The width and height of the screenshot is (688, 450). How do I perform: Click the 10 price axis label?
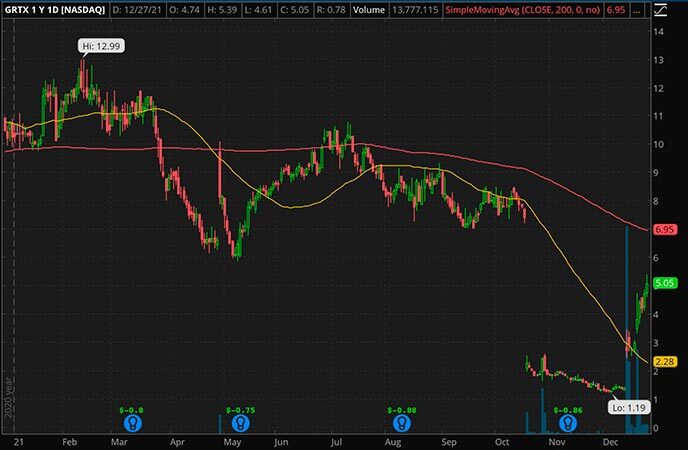tap(658, 144)
